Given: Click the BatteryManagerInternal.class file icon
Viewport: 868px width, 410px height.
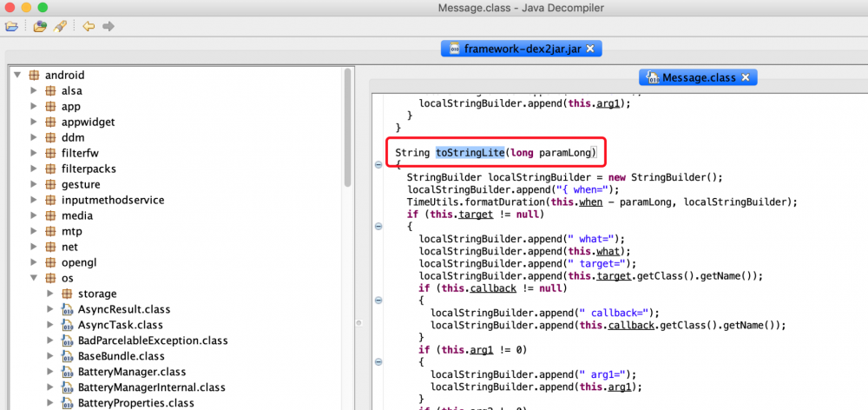Looking at the screenshot, I should pos(67,387).
